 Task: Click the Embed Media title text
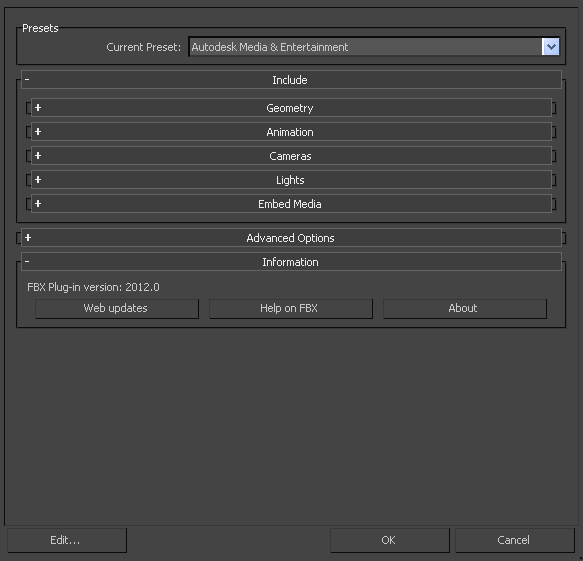point(290,204)
